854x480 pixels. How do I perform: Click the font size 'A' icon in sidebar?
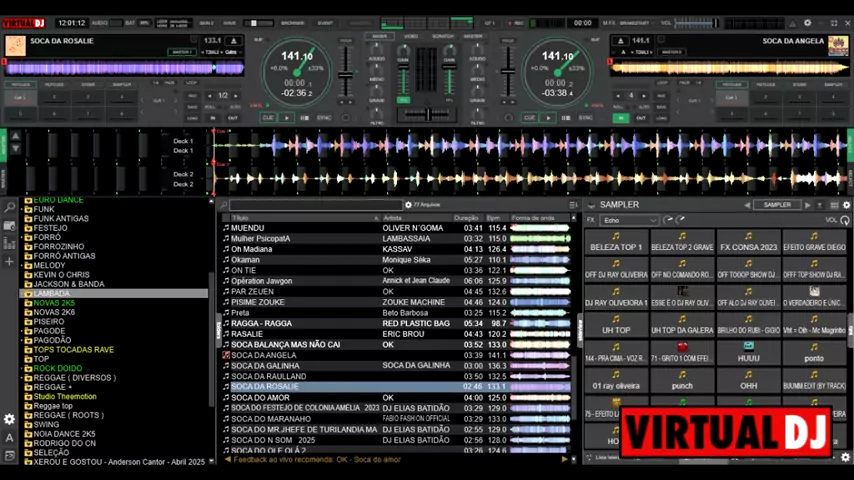point(9,438)
